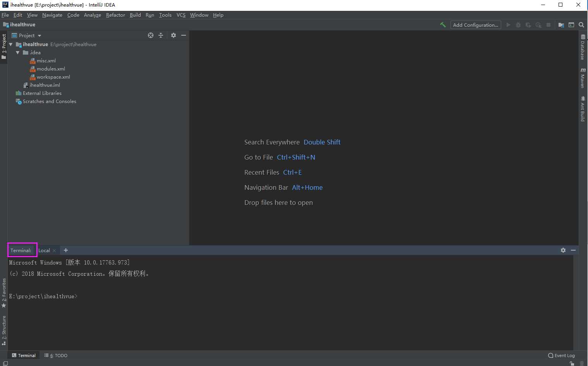Click the green Build Project hammer icon
588x366 pixels.
click(443, 25)
